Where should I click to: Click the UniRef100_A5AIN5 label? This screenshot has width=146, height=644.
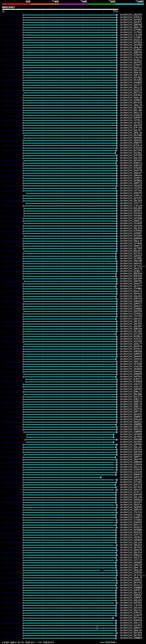pos(131,261)
